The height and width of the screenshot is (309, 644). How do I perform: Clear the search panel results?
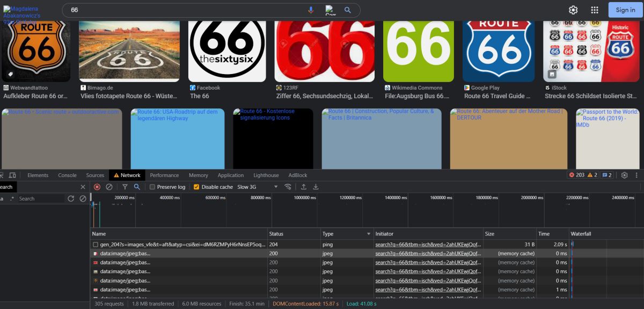point(83,198)
